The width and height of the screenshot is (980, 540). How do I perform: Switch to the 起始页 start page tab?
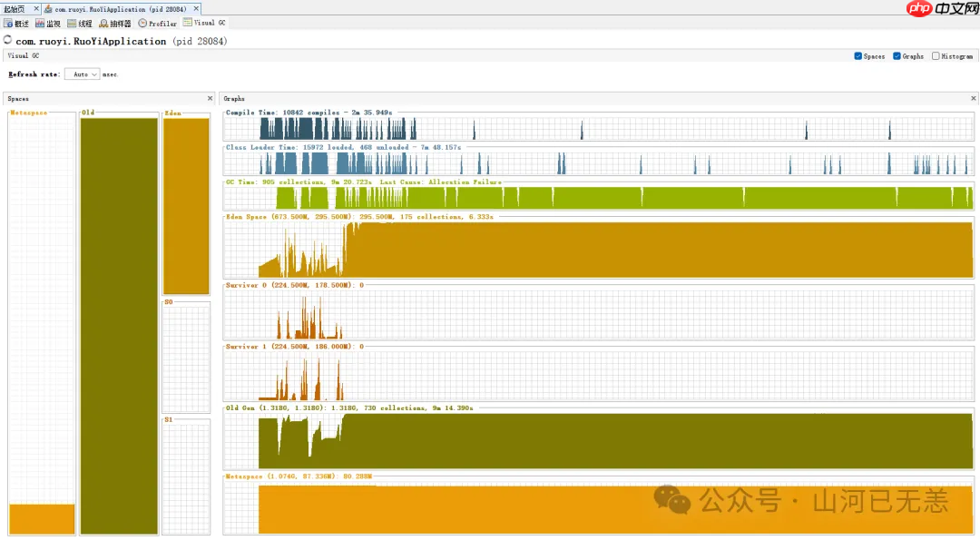click(15, 8)
